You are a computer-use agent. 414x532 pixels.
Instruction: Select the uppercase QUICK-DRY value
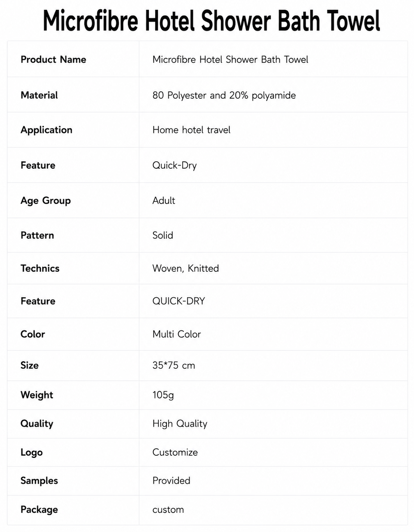click(179, 301)
